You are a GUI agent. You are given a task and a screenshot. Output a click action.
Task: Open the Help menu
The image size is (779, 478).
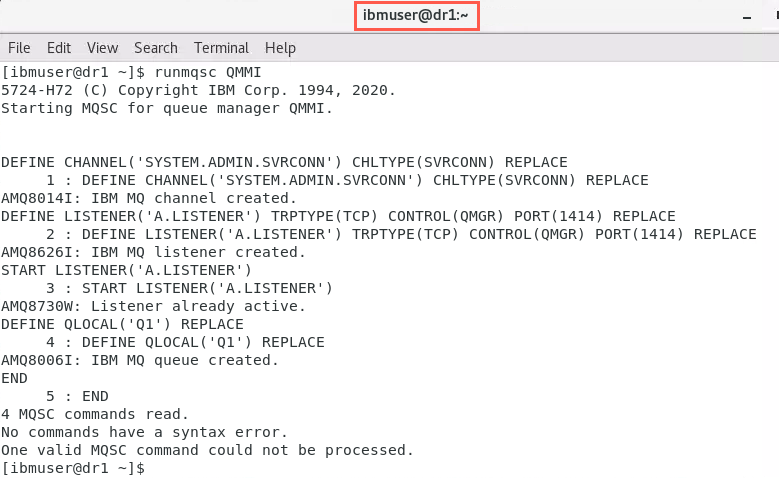280,48
